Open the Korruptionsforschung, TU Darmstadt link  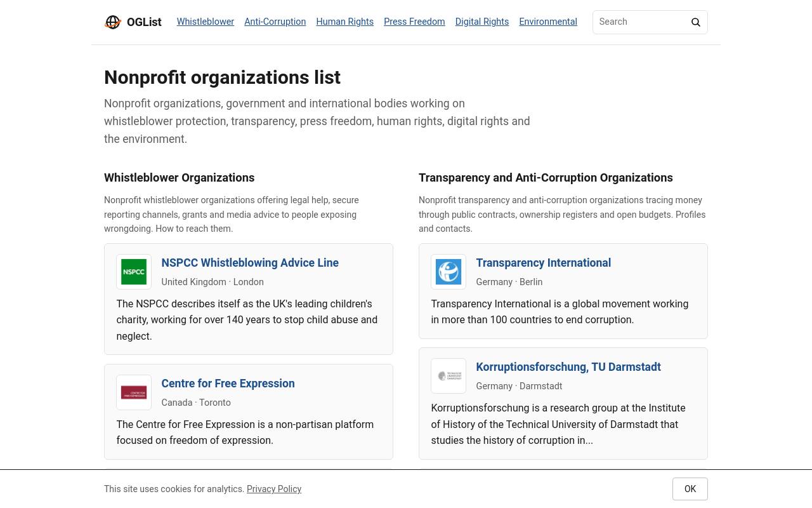[x=568, y=366]
